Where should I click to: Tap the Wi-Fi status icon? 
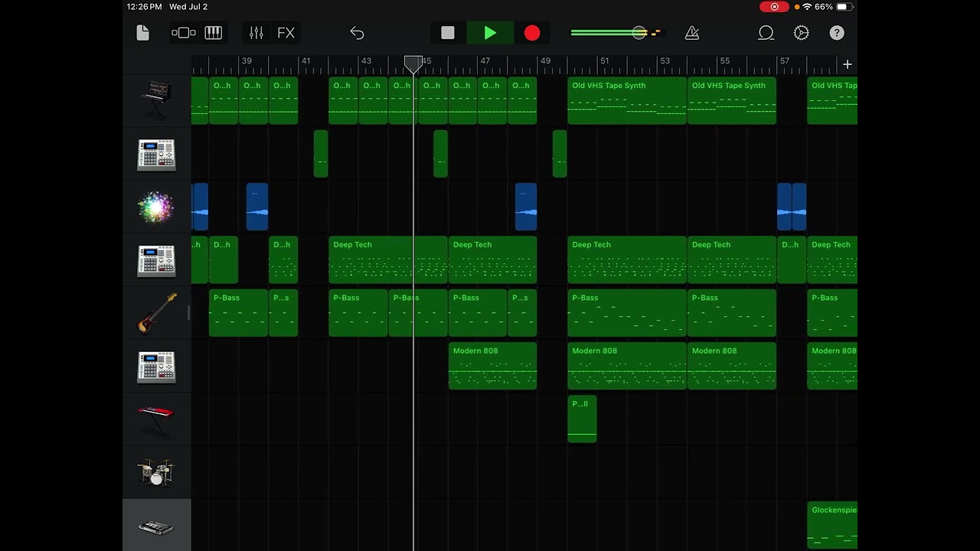pyautogui.click(x=807, y=7)
